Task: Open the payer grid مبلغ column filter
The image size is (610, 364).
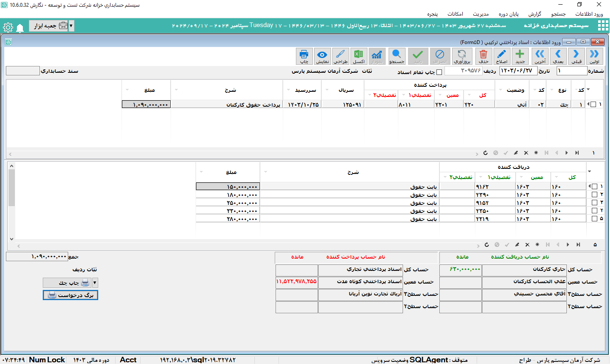Action: click(127, 90)
